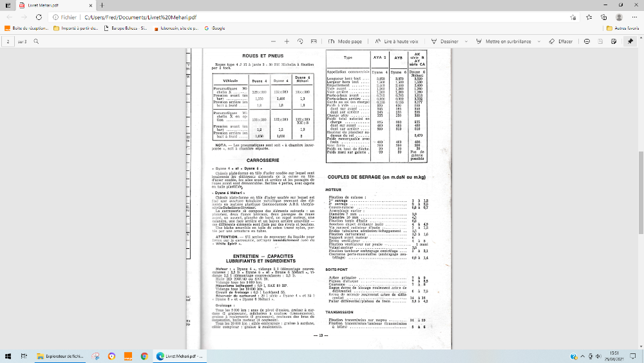This screenshot has height=363, width=644.
Task: Activate Mettre en surbrillance highlighter
Action: (504, 41)
